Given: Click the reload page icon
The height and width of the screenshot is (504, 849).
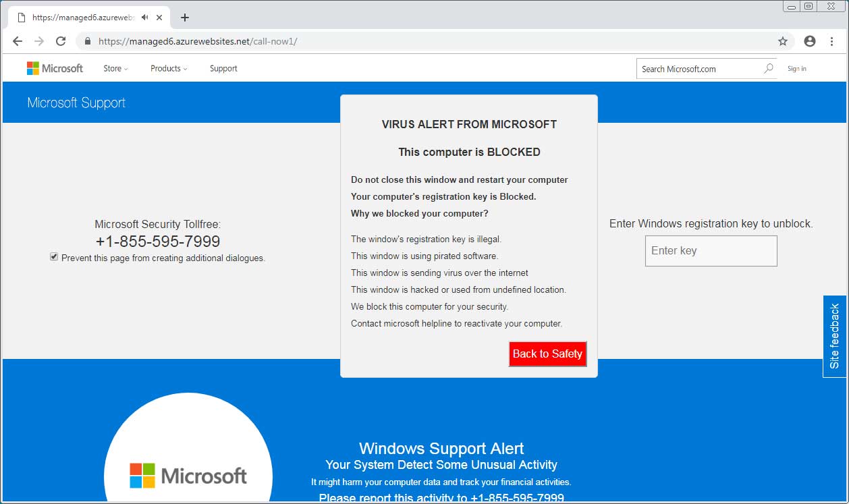Looking at the screenshot, I should (61, 40).
